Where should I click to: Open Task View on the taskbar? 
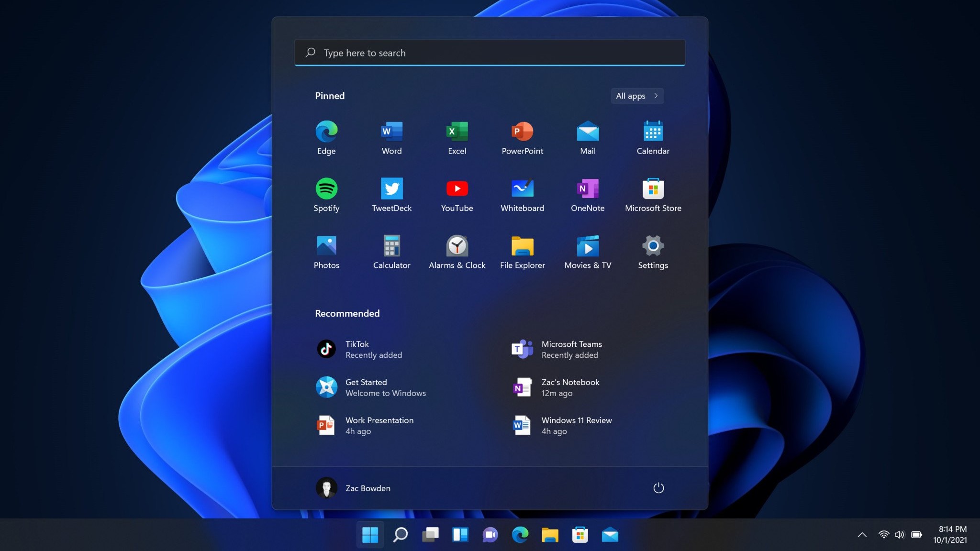pos(430,535)
